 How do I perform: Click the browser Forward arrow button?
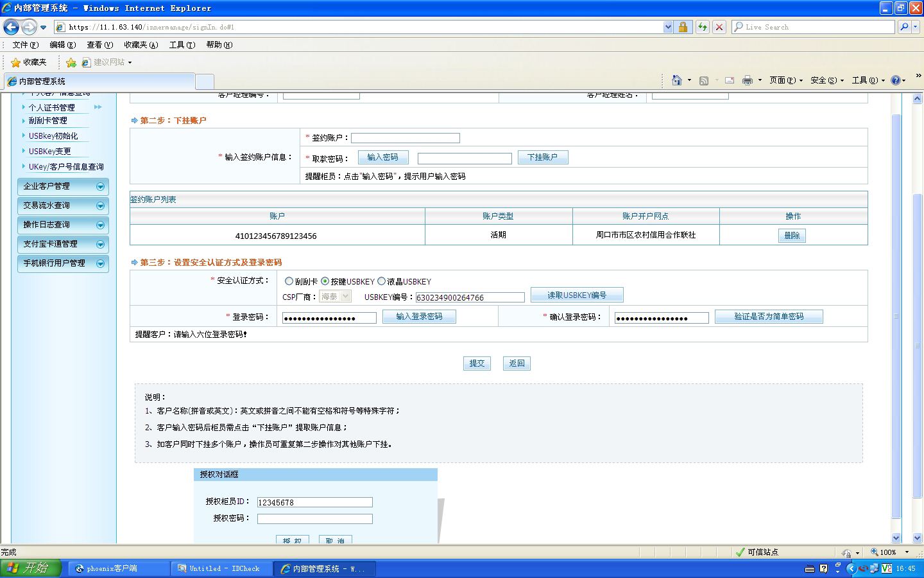coord(29,27)
